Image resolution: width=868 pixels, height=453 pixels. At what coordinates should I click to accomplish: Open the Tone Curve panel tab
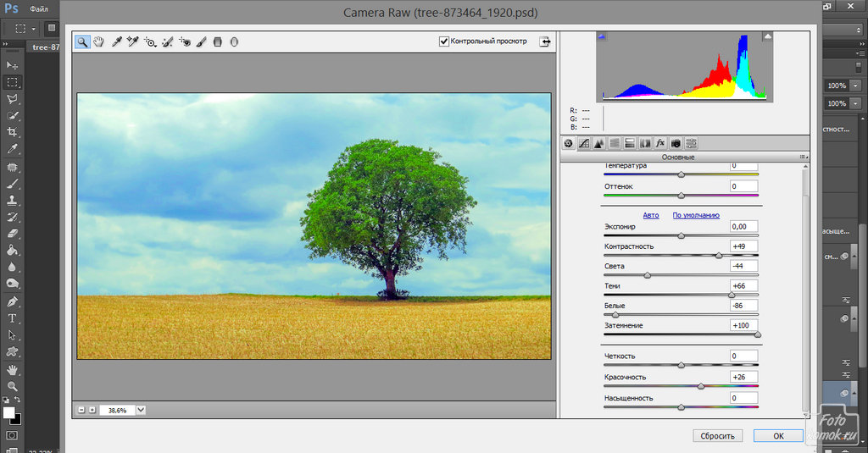pyautogui.click(x=584, y=143)
